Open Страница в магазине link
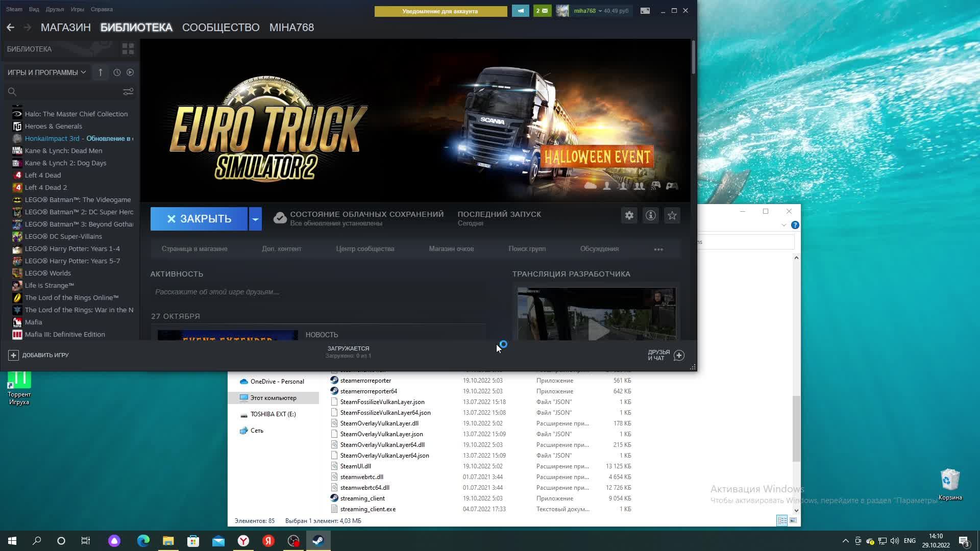The width and height of the screenshot is (980, 551). coord(194,249)
